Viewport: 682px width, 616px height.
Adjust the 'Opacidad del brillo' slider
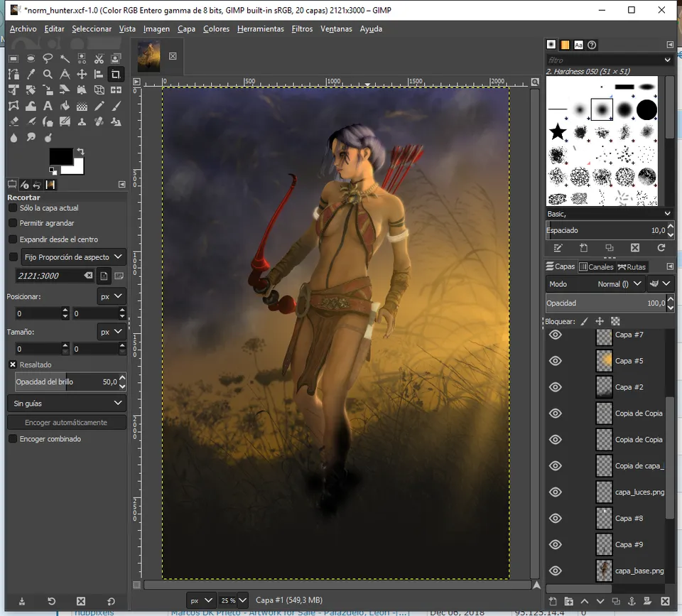click(67, 382)
